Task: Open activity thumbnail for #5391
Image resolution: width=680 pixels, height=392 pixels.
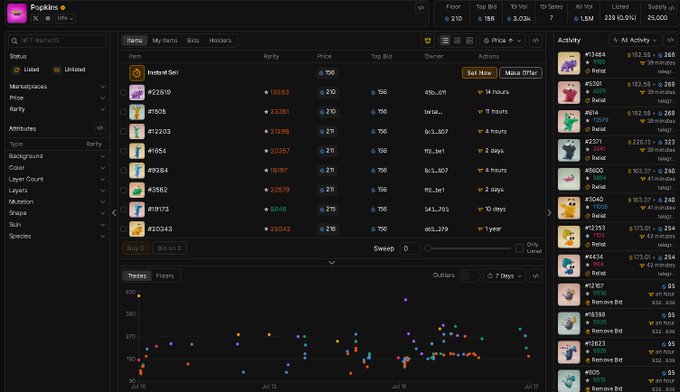Action: click(x=569, y=92)
